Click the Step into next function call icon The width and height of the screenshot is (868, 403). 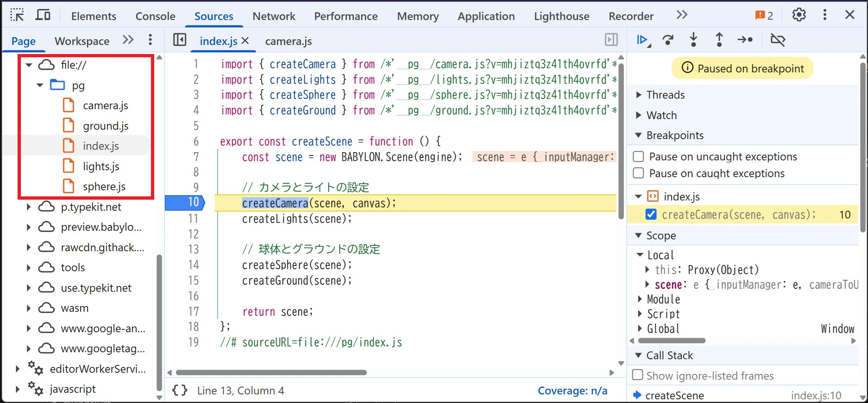click(x=693, y=40)
